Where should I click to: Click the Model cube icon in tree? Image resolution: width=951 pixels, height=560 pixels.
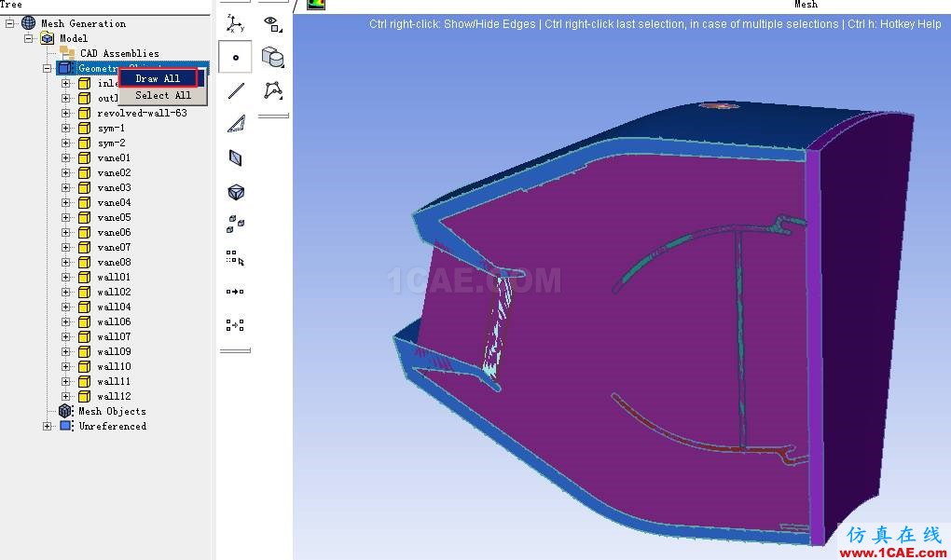(48, 38)
